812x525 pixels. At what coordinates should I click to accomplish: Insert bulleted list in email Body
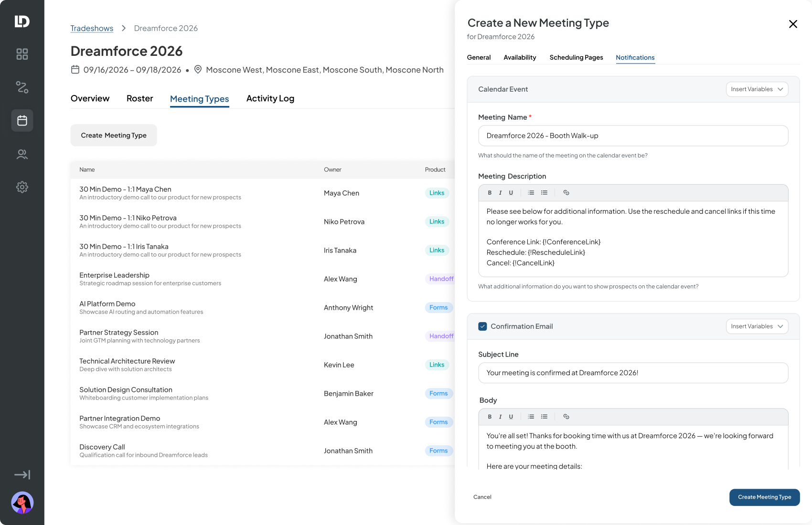pos(544,417)
